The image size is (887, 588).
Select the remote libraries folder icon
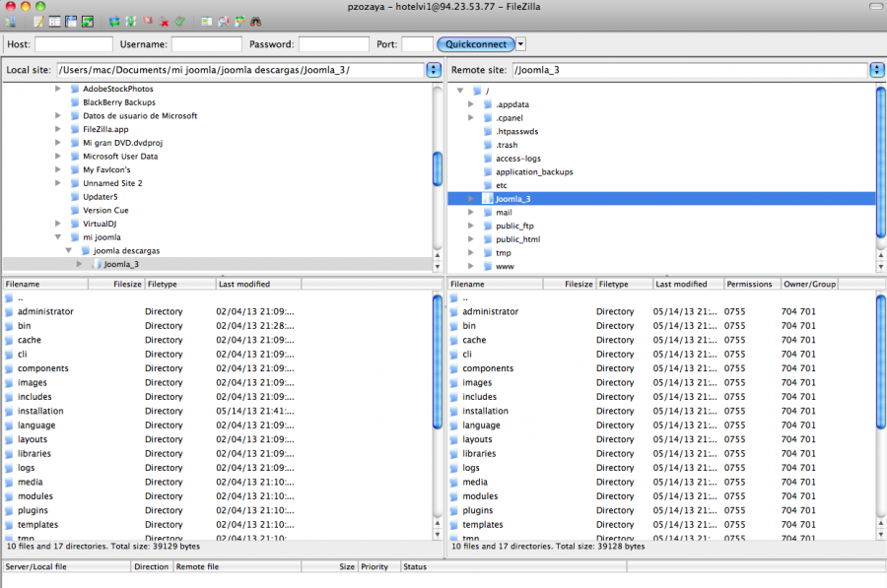(454, 454)
